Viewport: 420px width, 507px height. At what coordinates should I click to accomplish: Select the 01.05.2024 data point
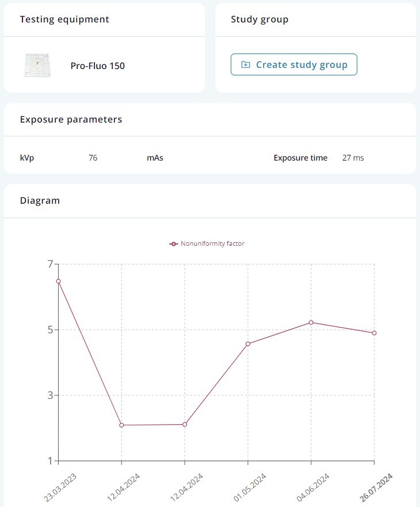[248, 344]
